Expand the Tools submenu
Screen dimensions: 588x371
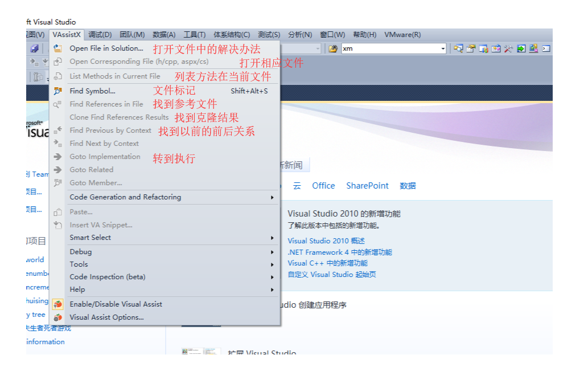click(165, 264)
